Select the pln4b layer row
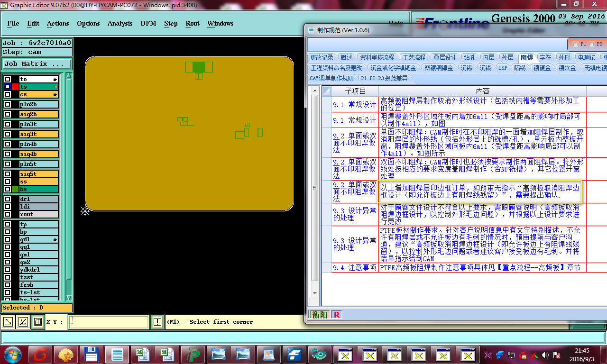The image size is (607, 364). (38, 144)
